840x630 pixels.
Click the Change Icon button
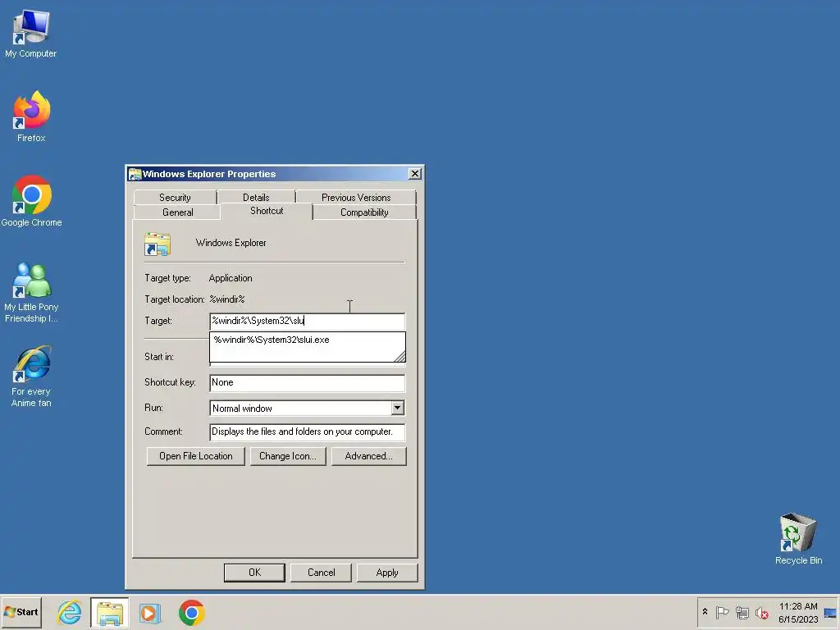(288, 456)
